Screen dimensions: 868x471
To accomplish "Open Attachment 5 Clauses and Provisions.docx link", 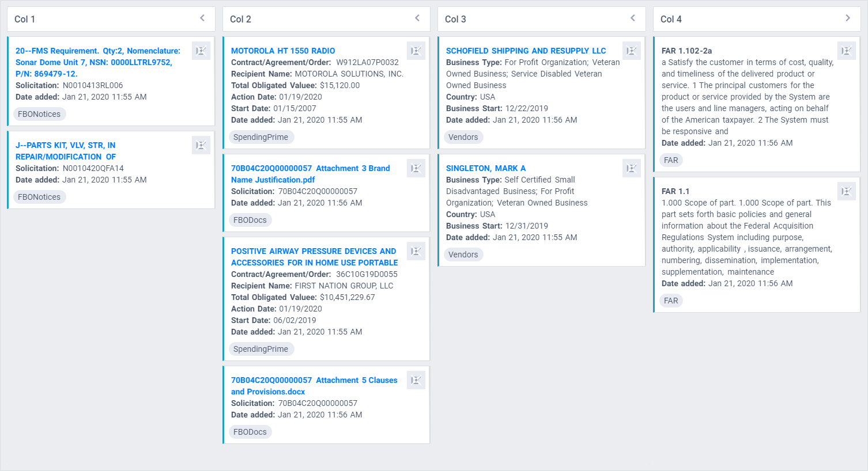I will click(x=314, y=386).
